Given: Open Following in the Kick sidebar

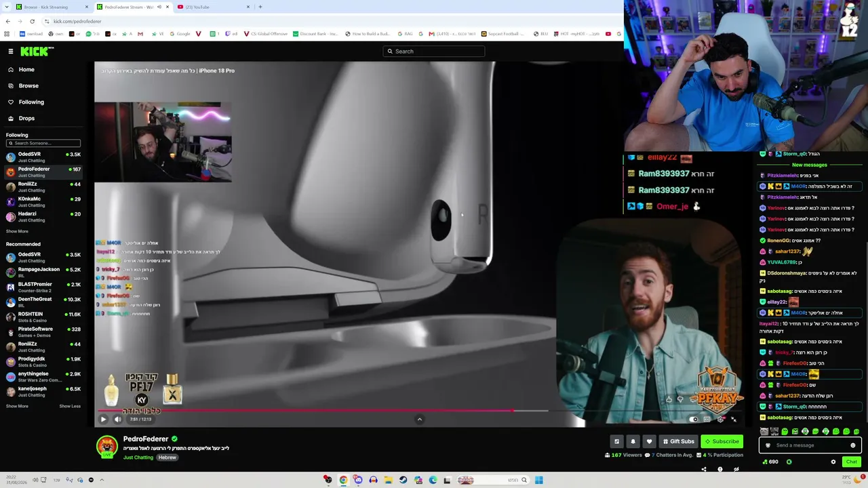Looking at the screenshot, I should [31, 102].
